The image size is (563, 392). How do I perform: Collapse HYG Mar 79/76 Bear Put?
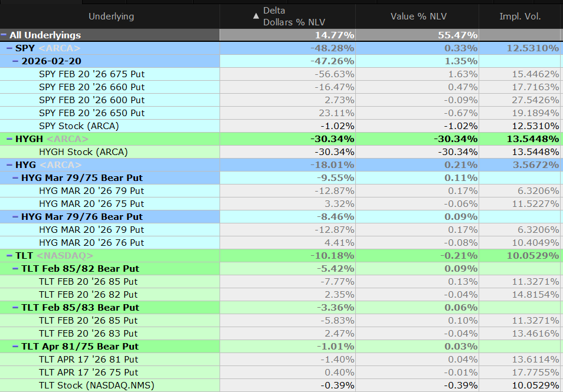point(15,216)
